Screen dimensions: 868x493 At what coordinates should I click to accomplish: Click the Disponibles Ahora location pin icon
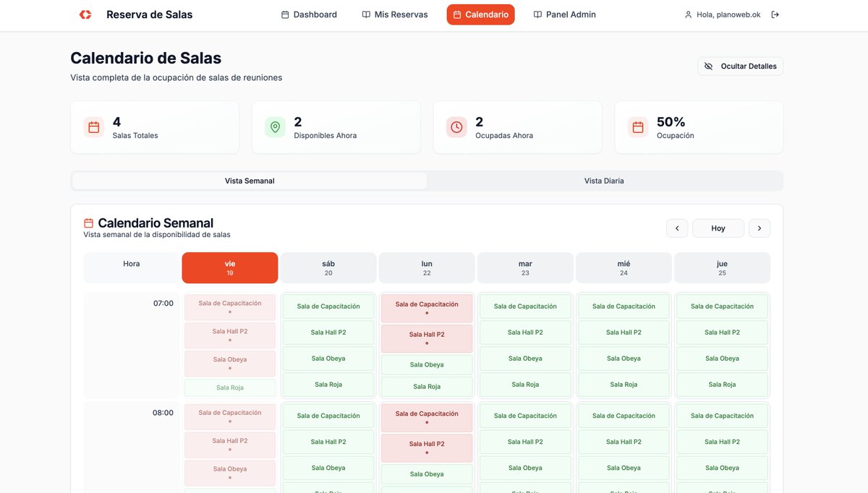[275, 127]
